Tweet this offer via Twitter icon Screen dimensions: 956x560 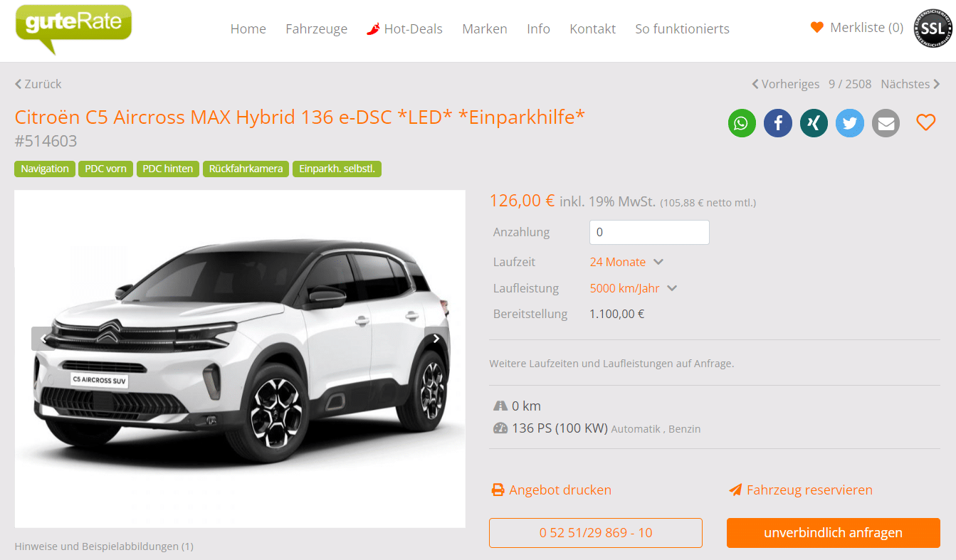click(850, 123)
